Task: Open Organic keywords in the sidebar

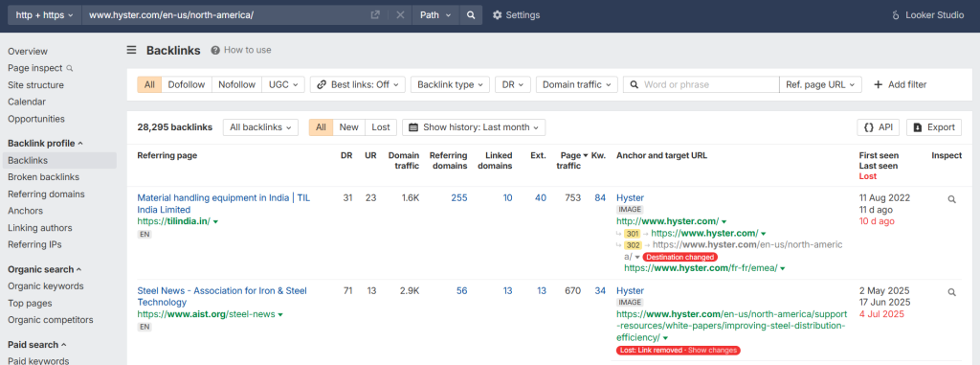Action: point(46,286)
